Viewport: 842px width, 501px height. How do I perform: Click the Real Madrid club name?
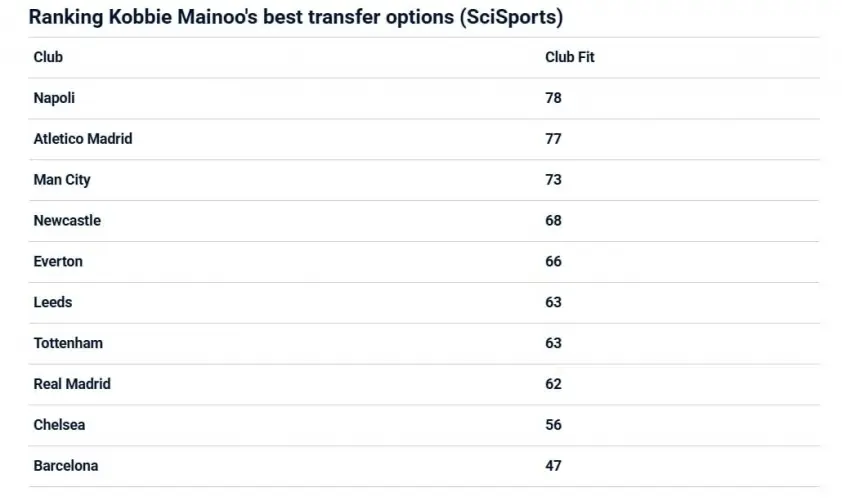72,384
